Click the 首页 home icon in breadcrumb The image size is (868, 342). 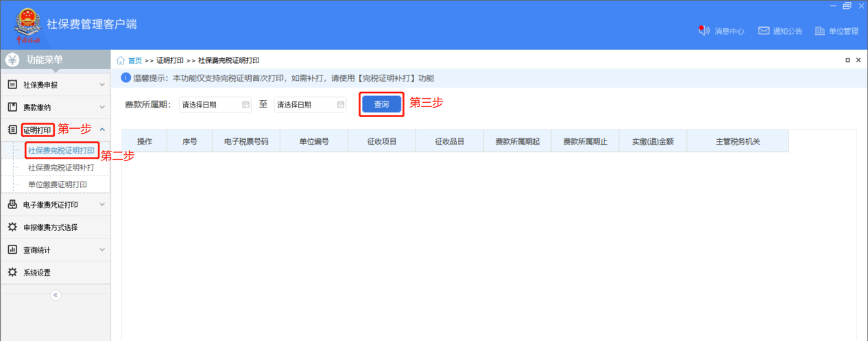pyautogui.click(x=121, y=60)
